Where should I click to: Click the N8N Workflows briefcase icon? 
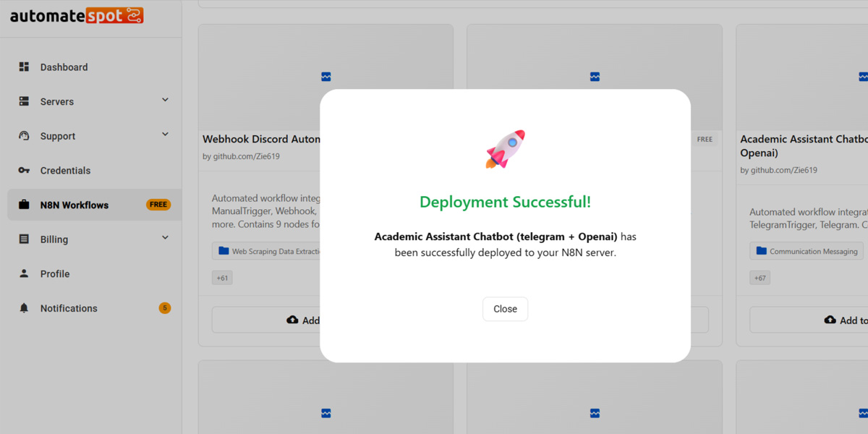point(24,205)
